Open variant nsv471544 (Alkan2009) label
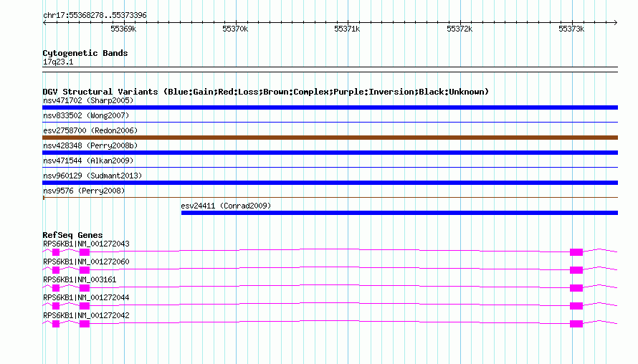638x364 pixels. click(88, 161)
